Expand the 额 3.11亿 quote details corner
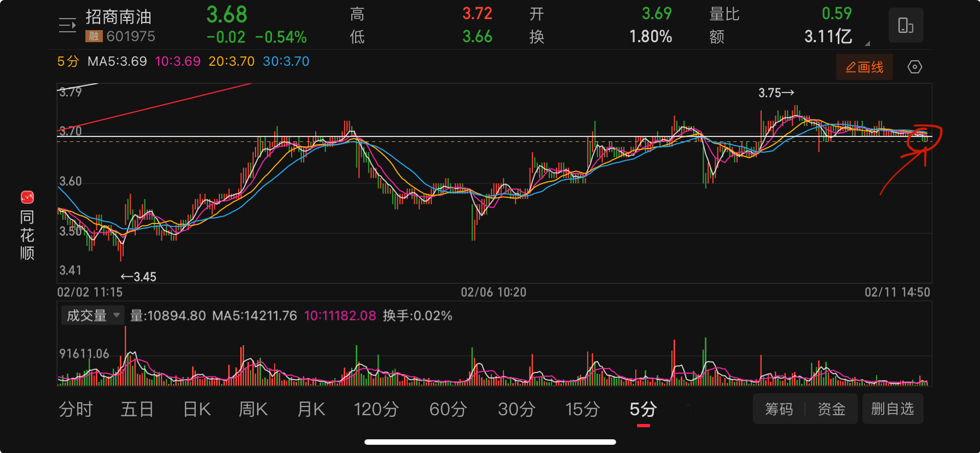This screenshot has width=980, height=453. pos(867,43)
